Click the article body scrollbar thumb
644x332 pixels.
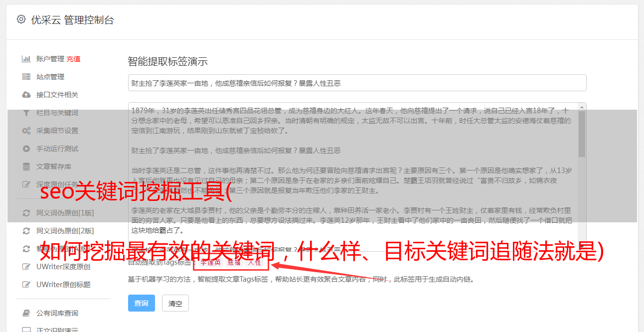582,134
